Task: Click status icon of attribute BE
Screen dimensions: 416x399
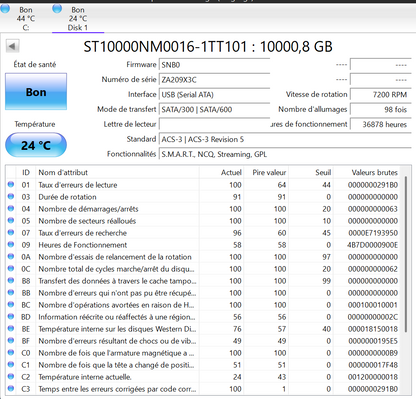Action: point(11,328)
